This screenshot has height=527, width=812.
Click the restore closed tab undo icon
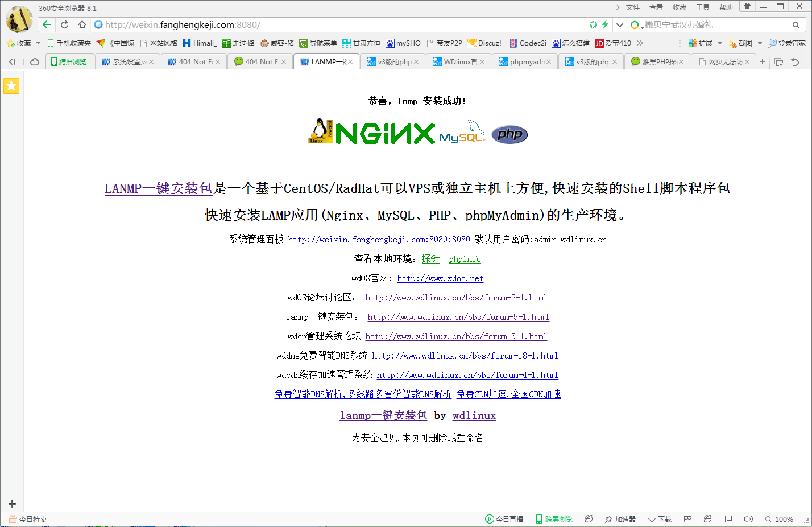coord(795,61)
